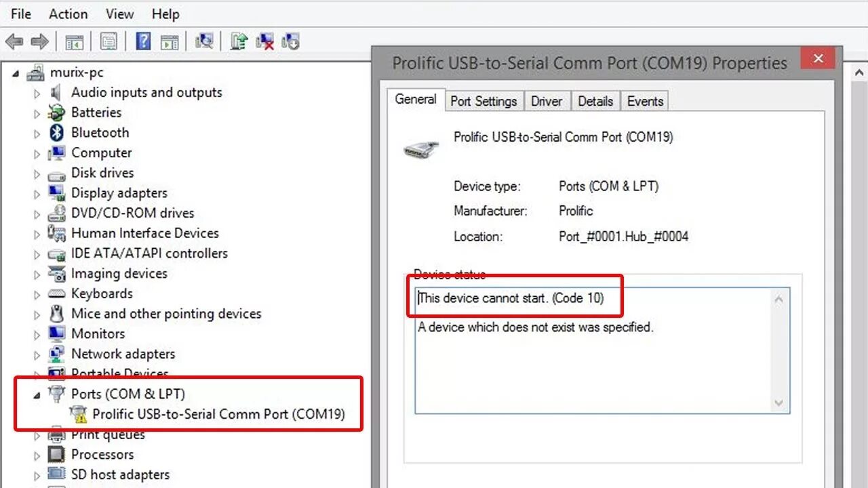Open the Help menu
Image resolution: width=868 pixels, height=488 pixels.
point(165,14)
